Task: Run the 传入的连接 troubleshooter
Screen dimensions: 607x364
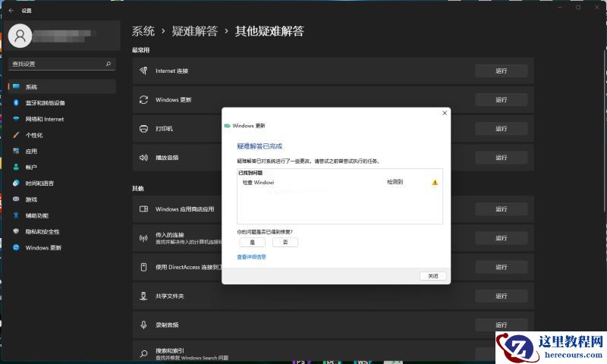Action: pyautogui.click(x=502, y=238)
